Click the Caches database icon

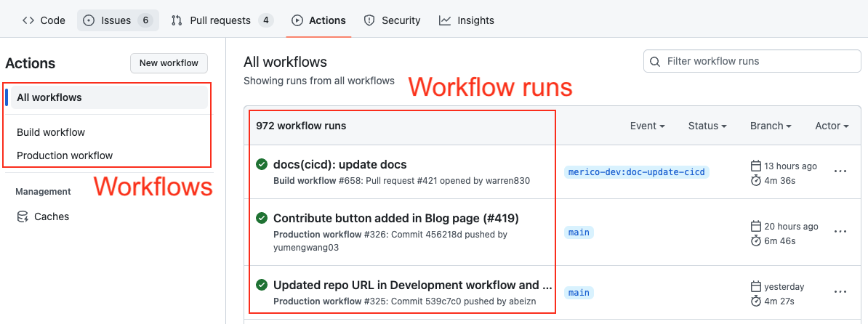[x=23, y=216]
